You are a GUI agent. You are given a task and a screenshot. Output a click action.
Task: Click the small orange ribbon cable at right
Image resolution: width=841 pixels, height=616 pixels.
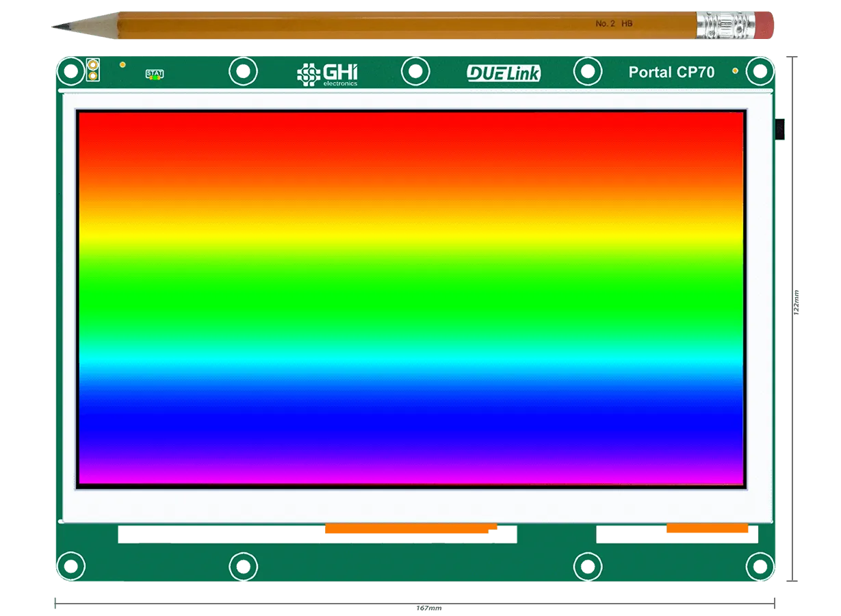coord(707,528)
